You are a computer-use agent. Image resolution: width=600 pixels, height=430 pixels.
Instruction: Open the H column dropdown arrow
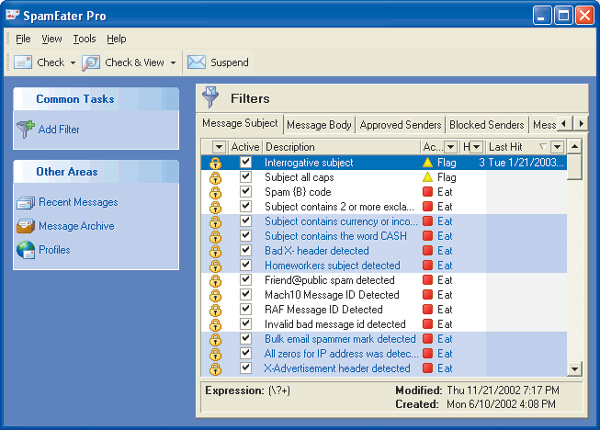pyautogui.click(x=476, y=147)
